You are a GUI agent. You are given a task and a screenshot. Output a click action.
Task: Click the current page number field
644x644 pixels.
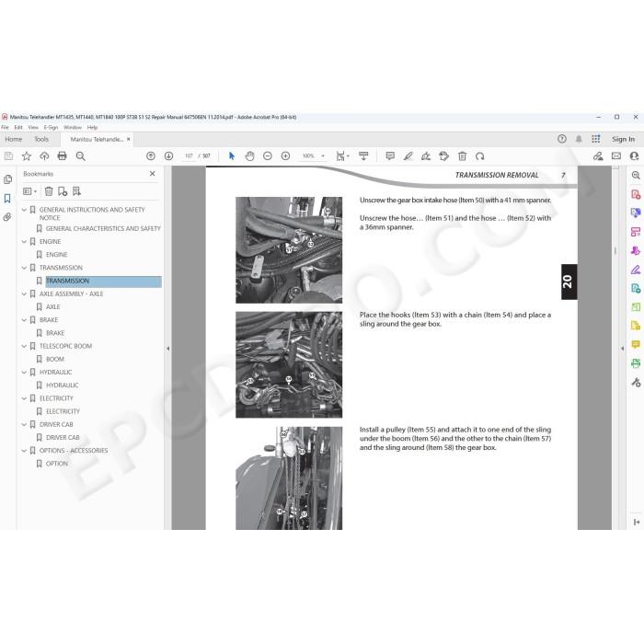click(189, 156)
